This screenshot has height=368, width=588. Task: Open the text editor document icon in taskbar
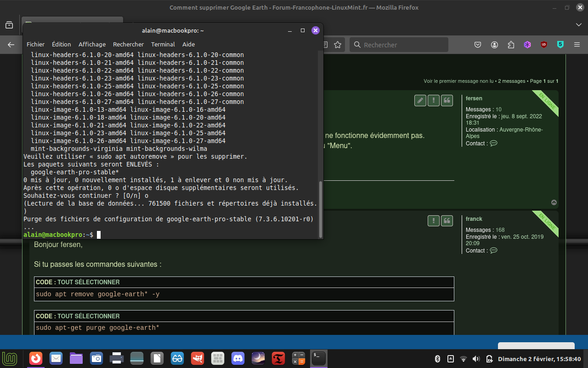pos(157,358)
